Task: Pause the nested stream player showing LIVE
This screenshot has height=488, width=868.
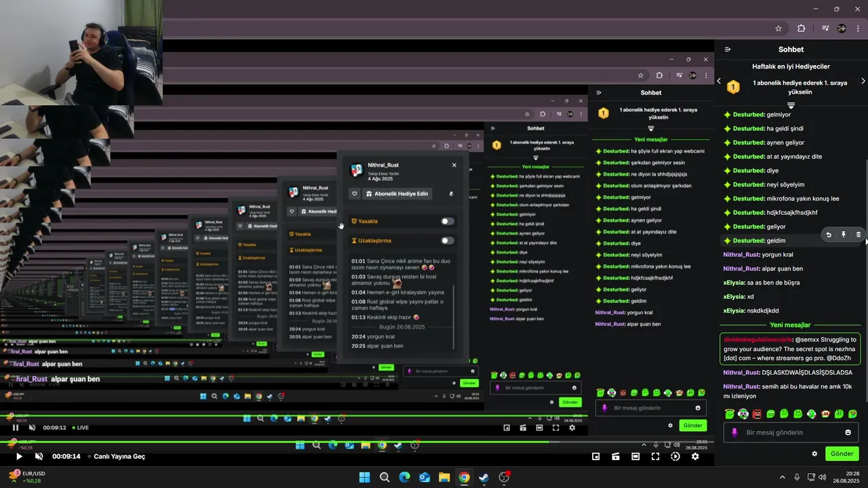Action: click(16, 428)
